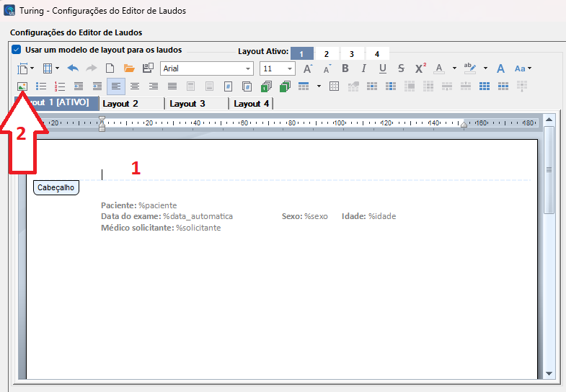The width and height of the screenshot is (566, 392).
Task: Apply italic formatting
Action: [x=363, y=68]
